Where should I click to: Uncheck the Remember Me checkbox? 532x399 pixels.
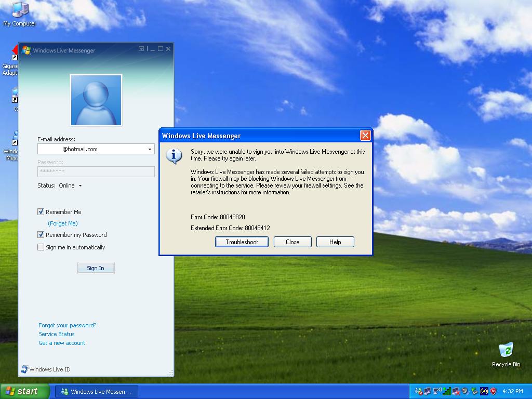41,212
